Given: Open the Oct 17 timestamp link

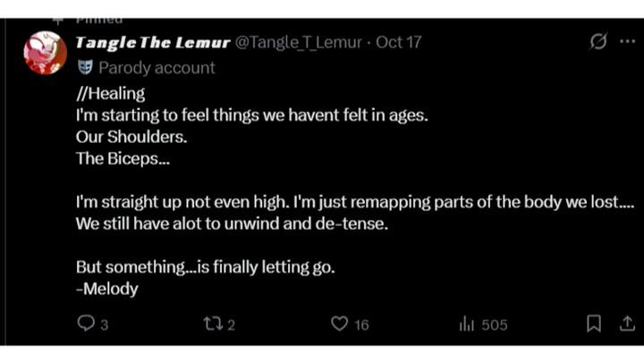Looking at the screenshot, I should tap(398, 42).
